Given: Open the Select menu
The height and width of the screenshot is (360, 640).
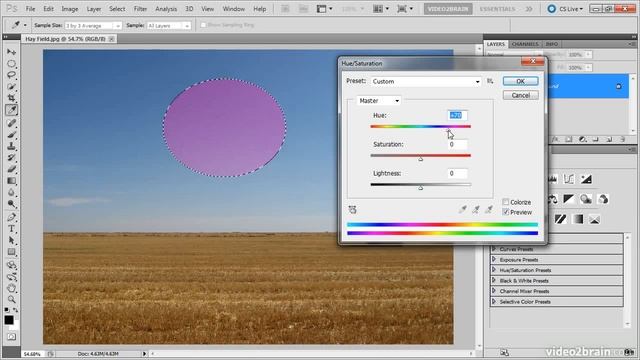Looking at the screenshot, I should [x=117, y=9].
